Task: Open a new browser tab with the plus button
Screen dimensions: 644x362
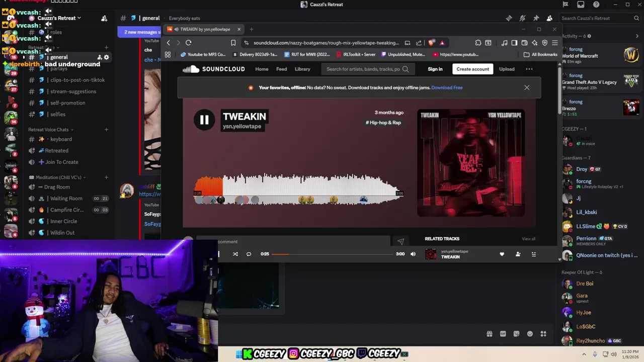Action: click(x=252, y=29)
